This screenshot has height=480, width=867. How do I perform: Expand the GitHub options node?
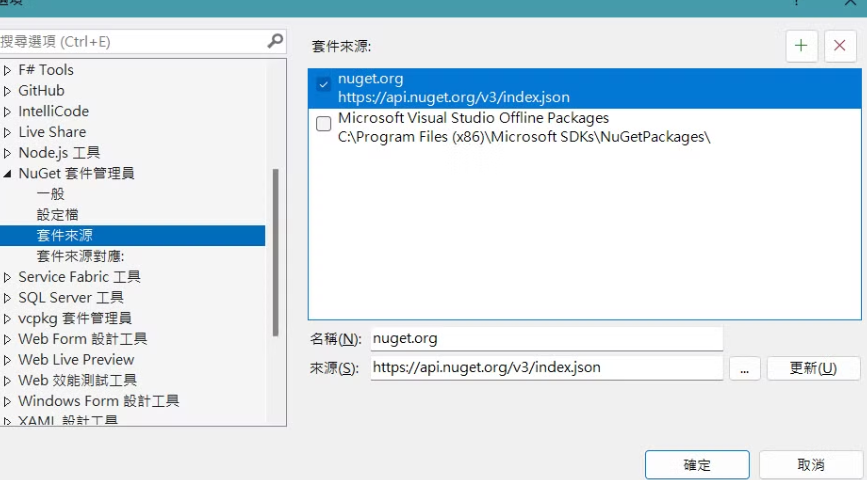(x=7, y=91)
